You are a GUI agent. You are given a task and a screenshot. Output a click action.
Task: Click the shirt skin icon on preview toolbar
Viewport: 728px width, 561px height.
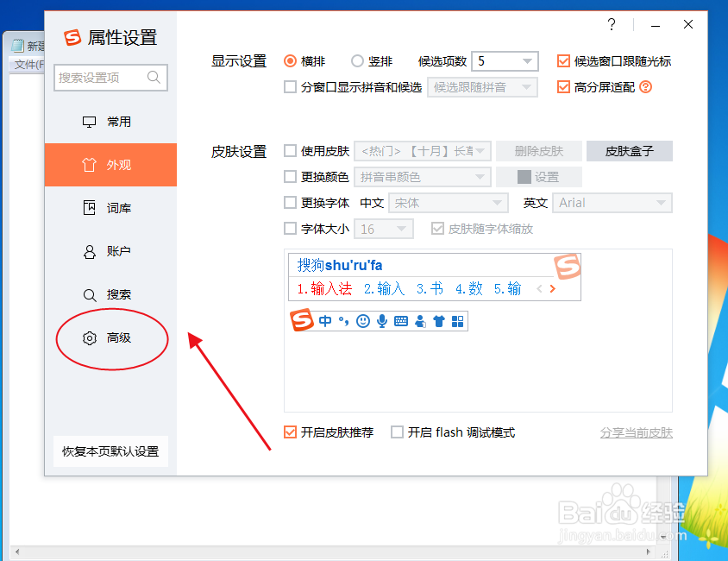(439, 321)
